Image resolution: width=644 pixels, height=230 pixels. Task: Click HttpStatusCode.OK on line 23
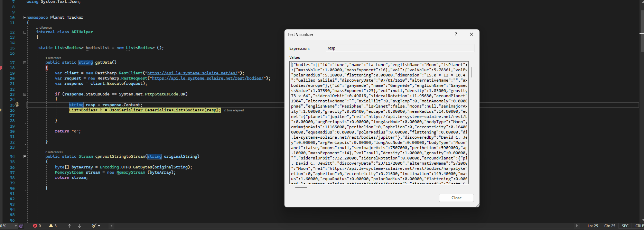click(166, 94)
